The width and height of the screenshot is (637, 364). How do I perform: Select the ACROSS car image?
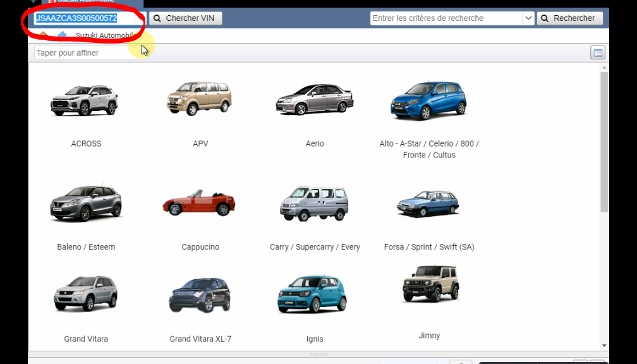tap(85, 100)
